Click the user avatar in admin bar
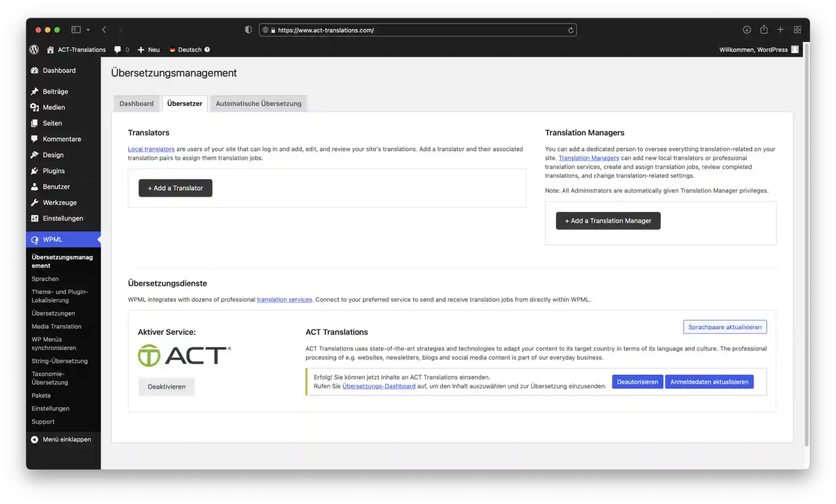This screenshot has height=504, width=836. [795, 50]
